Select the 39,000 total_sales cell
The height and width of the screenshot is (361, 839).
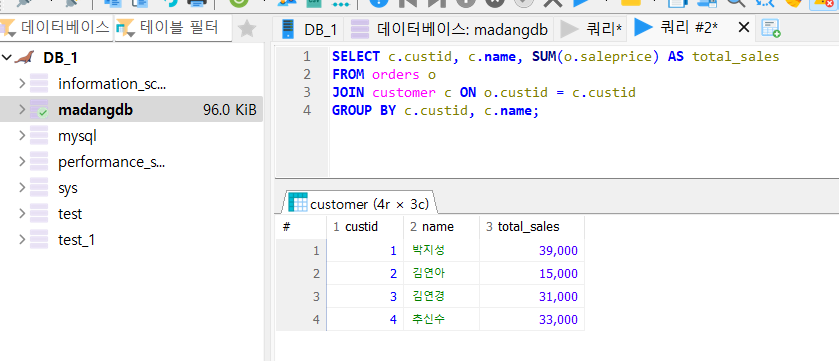(532, 250)
